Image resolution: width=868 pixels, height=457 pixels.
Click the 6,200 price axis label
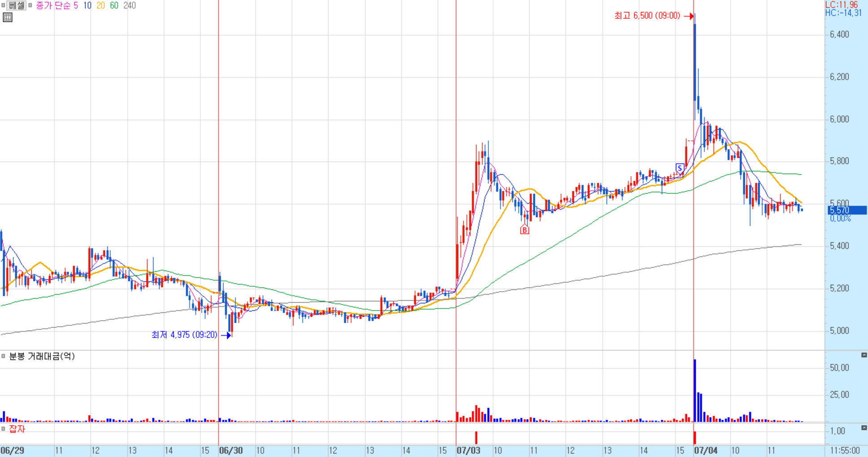(839, 77)
